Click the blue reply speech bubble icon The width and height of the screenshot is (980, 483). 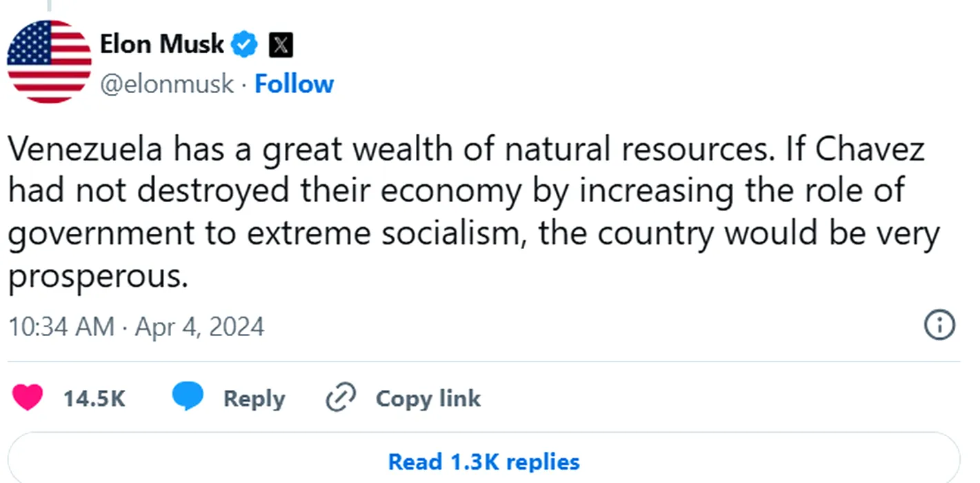coord(188,398)
